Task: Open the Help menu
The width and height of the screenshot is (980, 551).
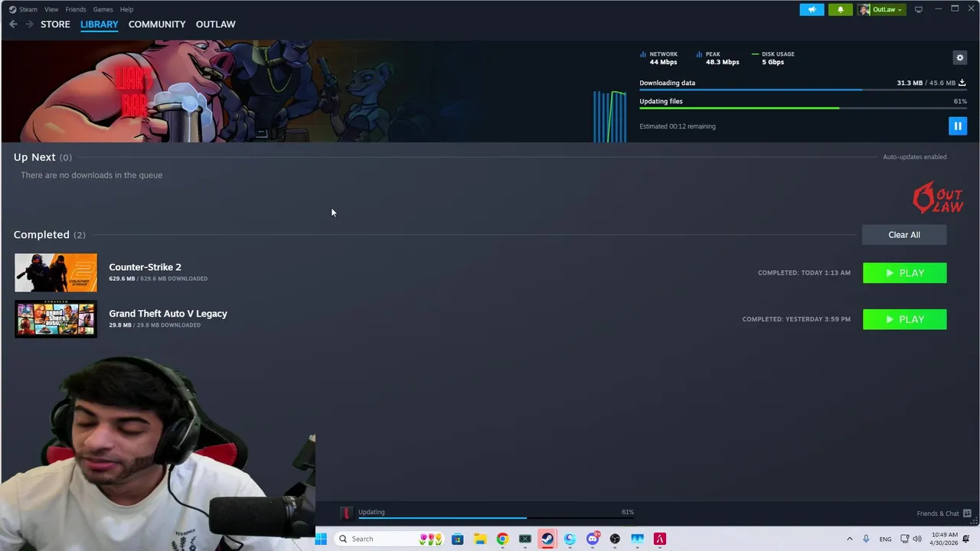Action: pyautogui.click(x=126, y=9)
